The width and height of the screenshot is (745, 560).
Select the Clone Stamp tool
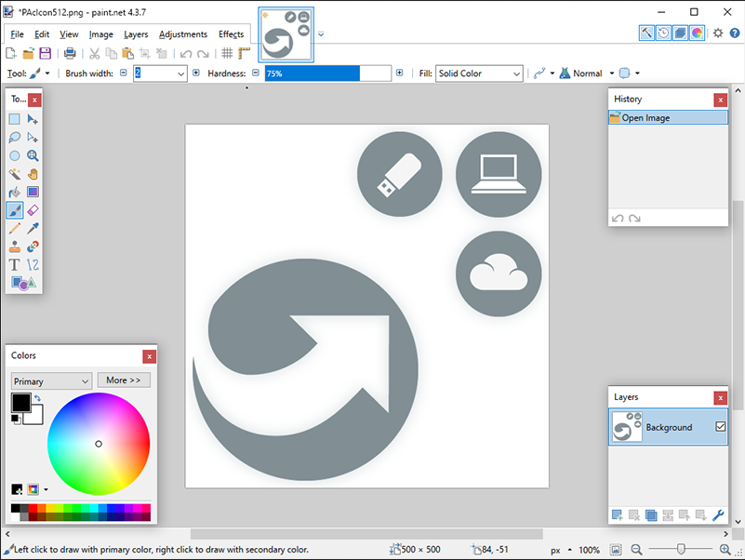click(x=15, y=247)
